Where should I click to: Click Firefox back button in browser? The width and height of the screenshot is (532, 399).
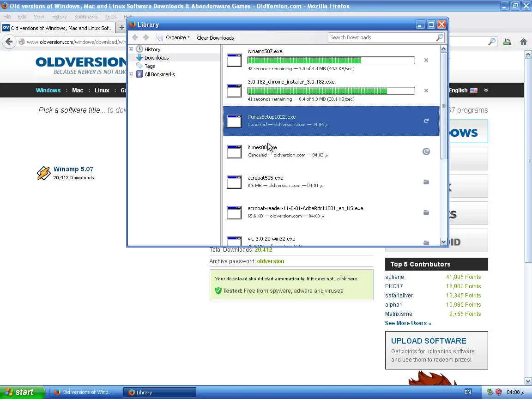(9, 42)
